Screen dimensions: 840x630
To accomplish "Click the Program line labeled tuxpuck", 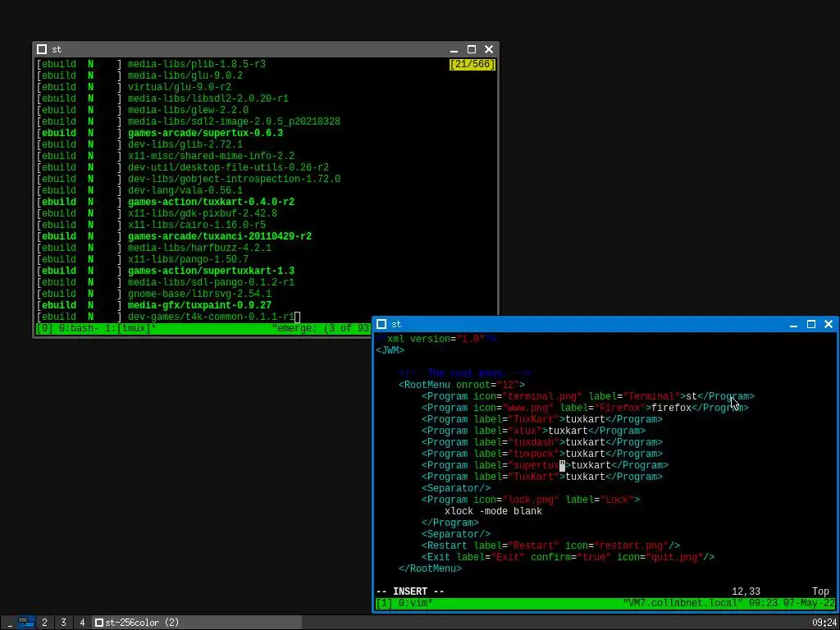I will click(542, 454).
